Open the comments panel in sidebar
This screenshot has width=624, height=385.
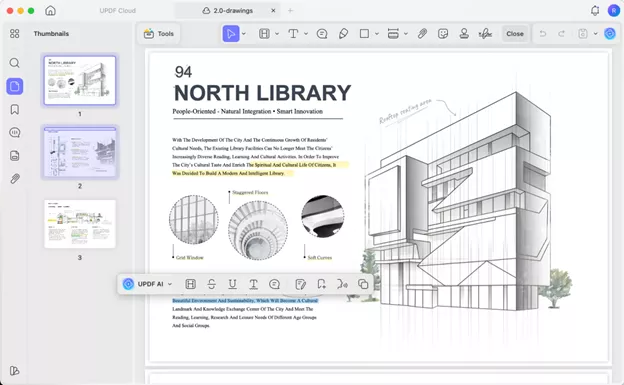(15, 133)
